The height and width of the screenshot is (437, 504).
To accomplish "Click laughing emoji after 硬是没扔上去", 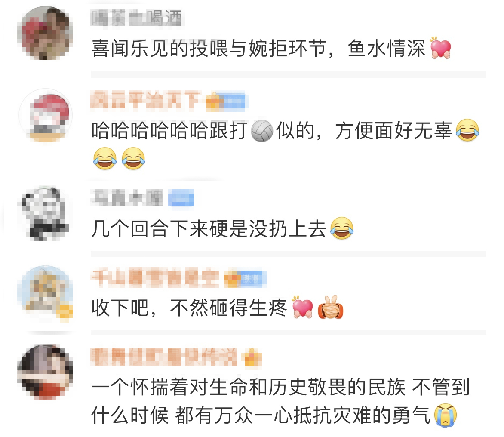I will pyautogui.click(x=342, y=228).
